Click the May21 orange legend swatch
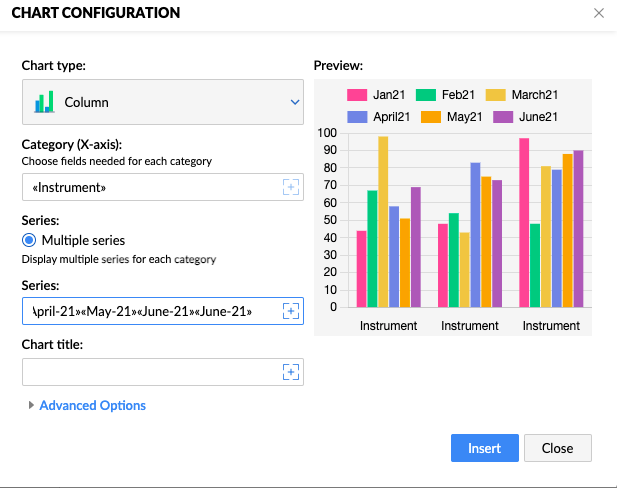Viewport: 617px width, 488px height. point(431,117)
